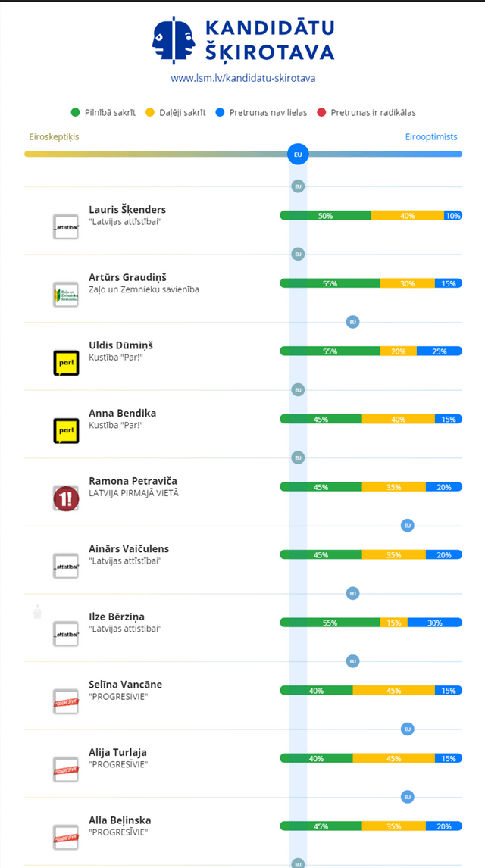Click Lauris Šķenders' party logo icon
Screen dimensions: 485x868
(x=66, y=227)
